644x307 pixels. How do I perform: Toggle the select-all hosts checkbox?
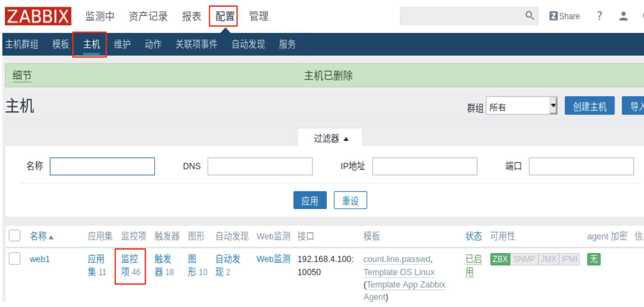point(15,236)
